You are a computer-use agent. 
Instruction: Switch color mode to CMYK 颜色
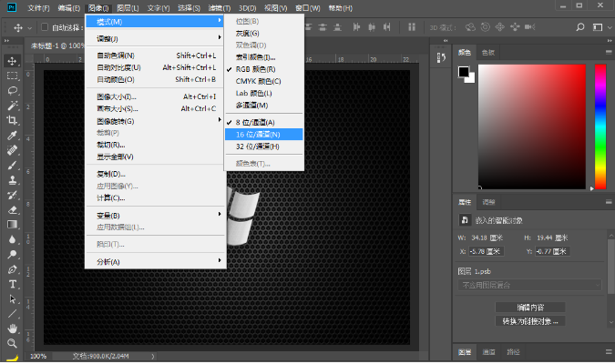pyautogui.click(x=259, y=81)
